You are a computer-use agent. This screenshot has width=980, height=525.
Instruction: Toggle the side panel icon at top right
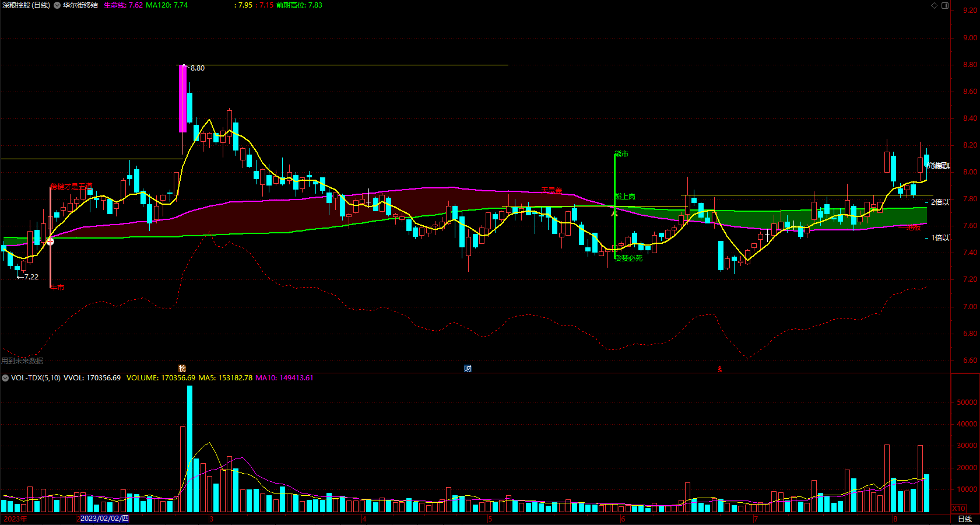point(945,5)
